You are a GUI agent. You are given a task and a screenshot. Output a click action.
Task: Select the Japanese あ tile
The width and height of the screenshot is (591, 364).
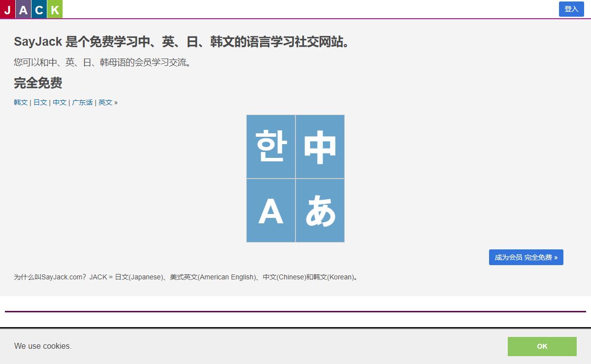point(320,211)
